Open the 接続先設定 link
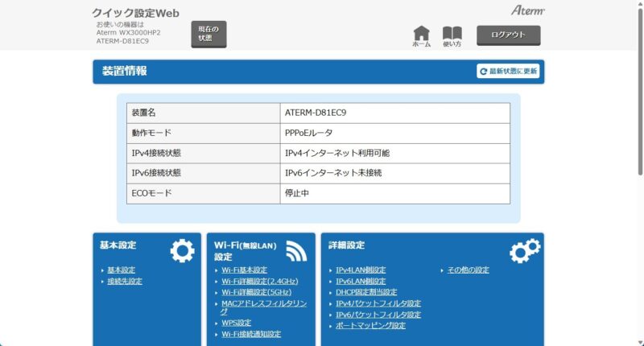This screenshot has width=644, height=346. (125, 282)
